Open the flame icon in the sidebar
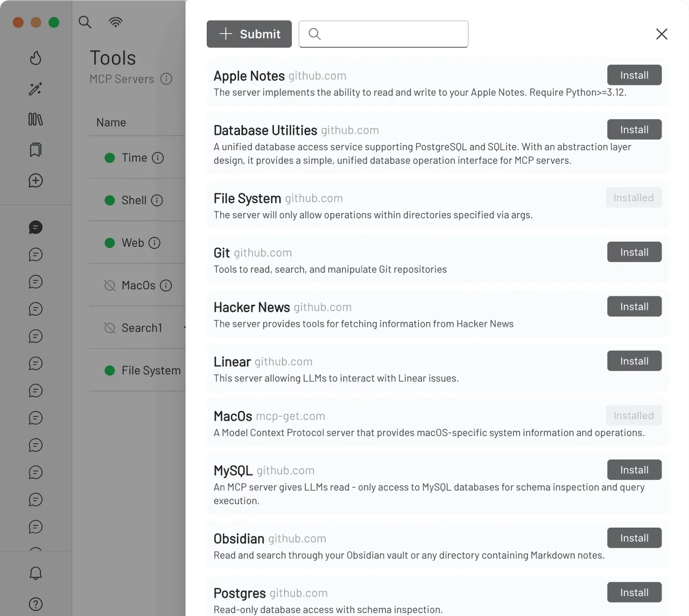The width and height of the screenshot is (689, 616). (x=36, y=58)
